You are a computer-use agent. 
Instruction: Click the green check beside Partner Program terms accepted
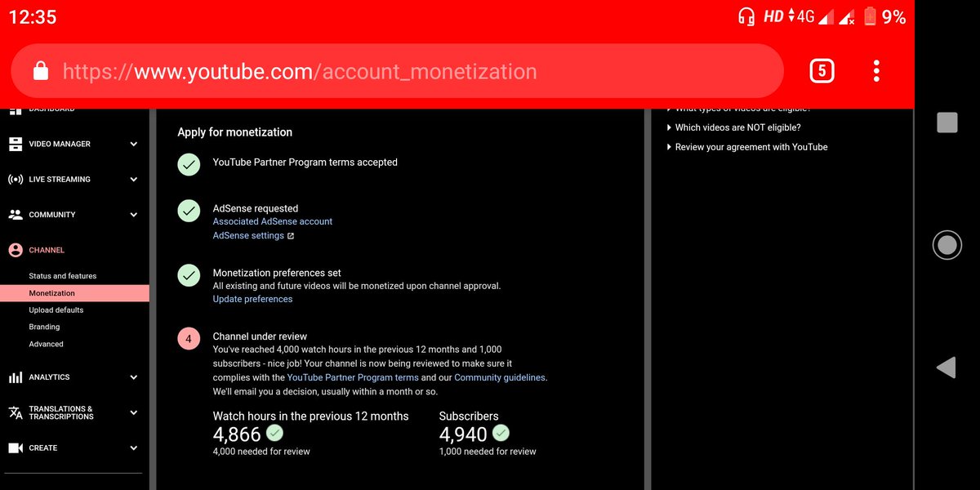(189, 164)
